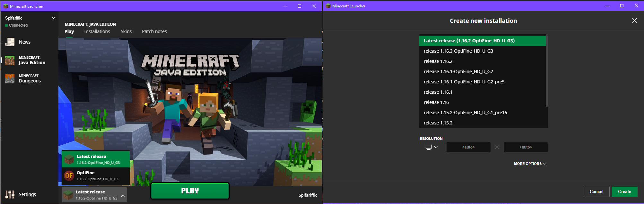This screenshot has width=644, height=204.
Task: Open the News section icon
Action: coord(10,42)
